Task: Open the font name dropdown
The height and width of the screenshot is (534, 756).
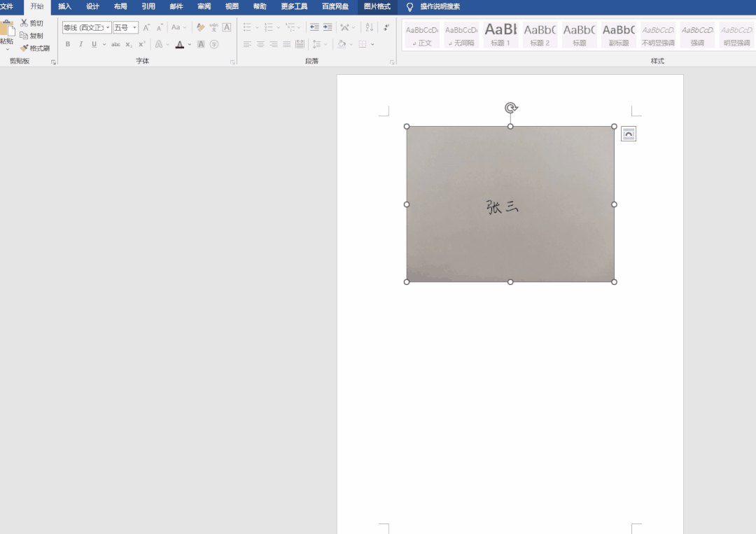Action: tap(108, 28)
